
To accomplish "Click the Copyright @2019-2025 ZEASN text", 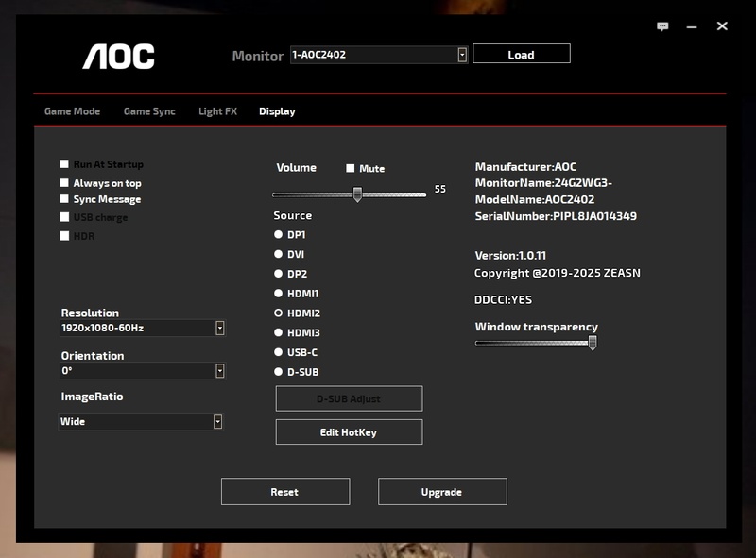I will pos(558,273).
